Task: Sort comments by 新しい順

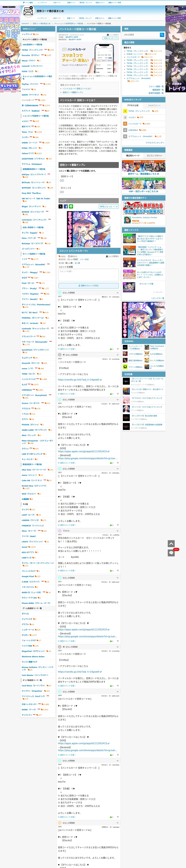Action: click(70, 263)
